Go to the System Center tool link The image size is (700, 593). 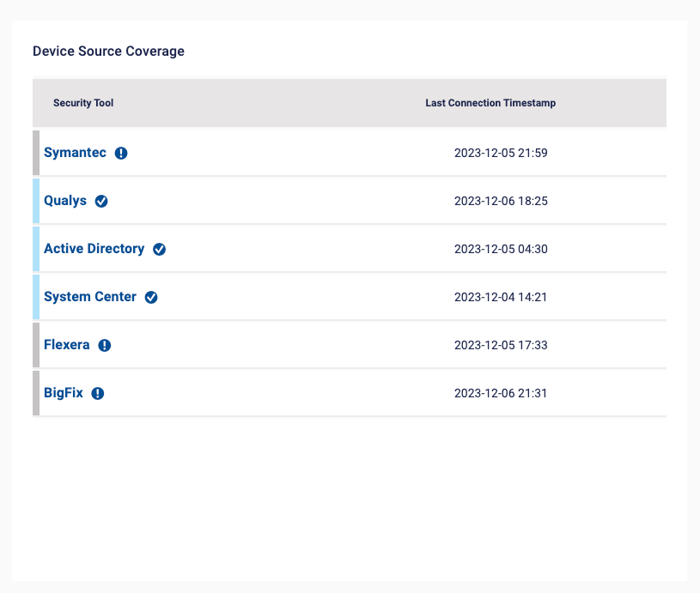(x=90, y=297)
